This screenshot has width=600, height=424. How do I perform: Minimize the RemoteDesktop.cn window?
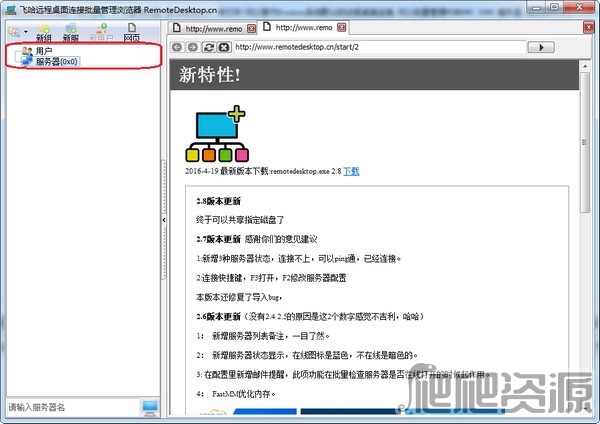536,7
